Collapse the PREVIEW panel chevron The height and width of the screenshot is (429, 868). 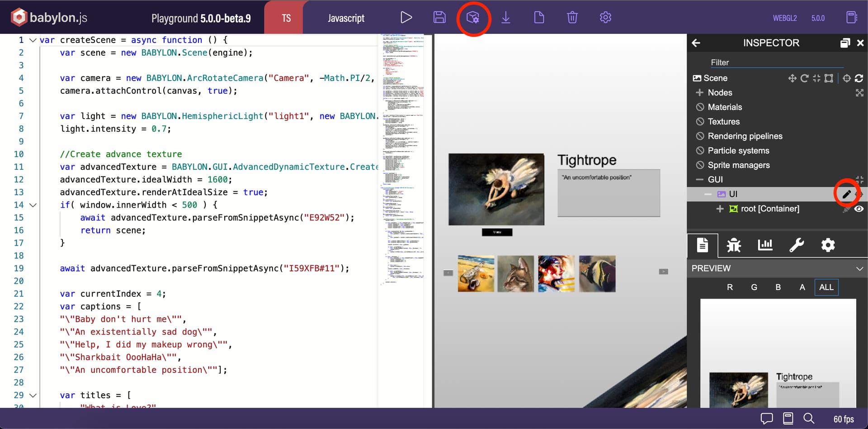(859, 268)
